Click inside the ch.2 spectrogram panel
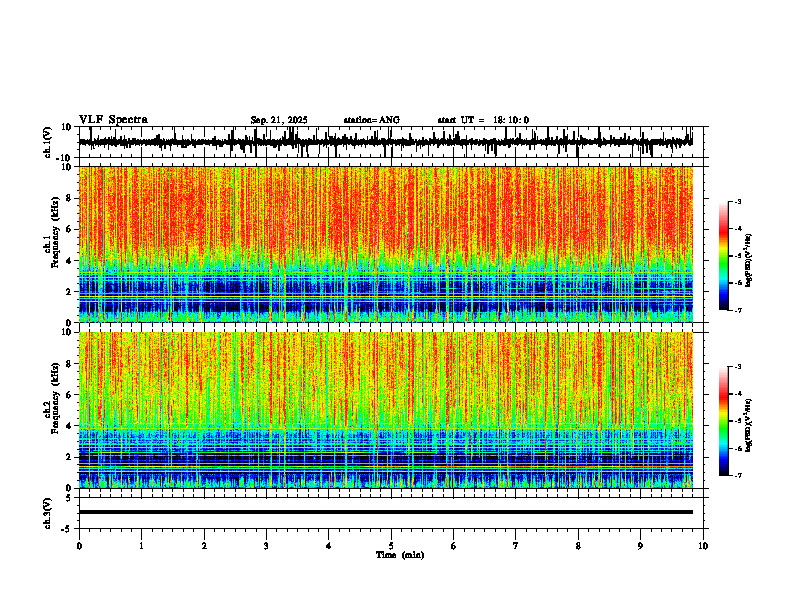Screen dimensions: 792x612 click(x=386, y=410)
